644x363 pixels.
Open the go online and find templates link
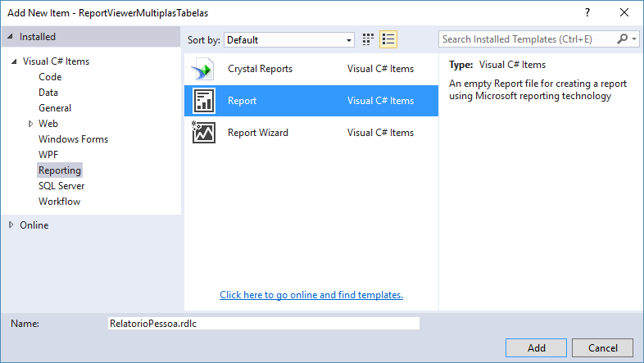click(311, 295)
